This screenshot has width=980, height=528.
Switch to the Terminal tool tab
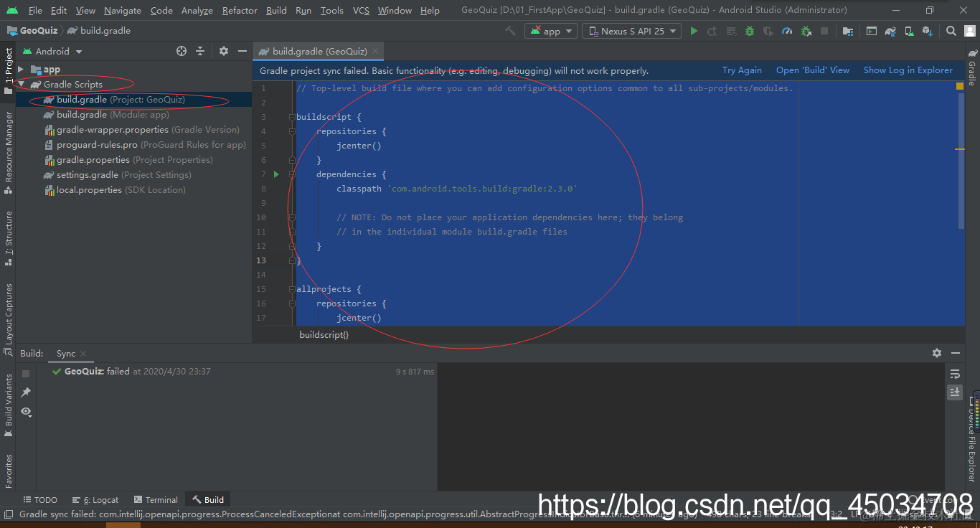(x=155, y=500)
